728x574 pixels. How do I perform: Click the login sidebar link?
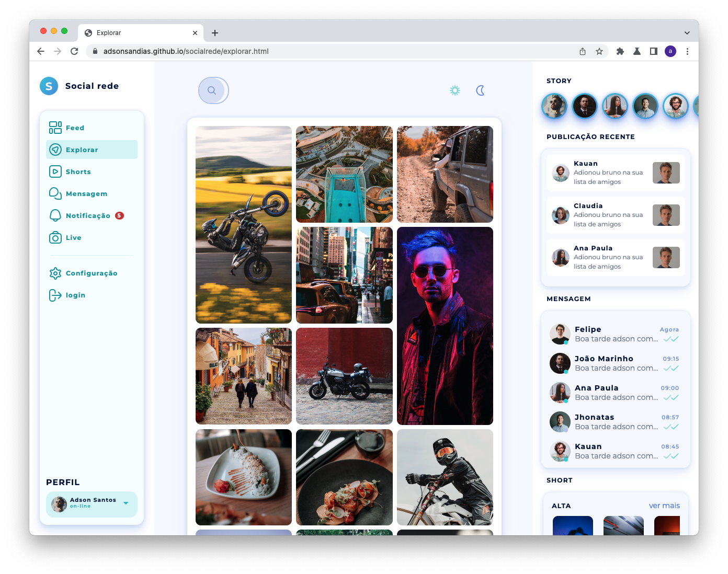point(92,295)
